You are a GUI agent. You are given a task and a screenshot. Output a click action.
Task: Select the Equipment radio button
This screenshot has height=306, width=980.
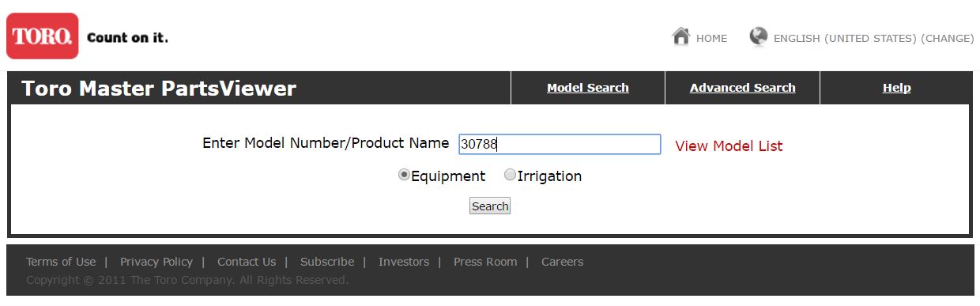(404, 175)
